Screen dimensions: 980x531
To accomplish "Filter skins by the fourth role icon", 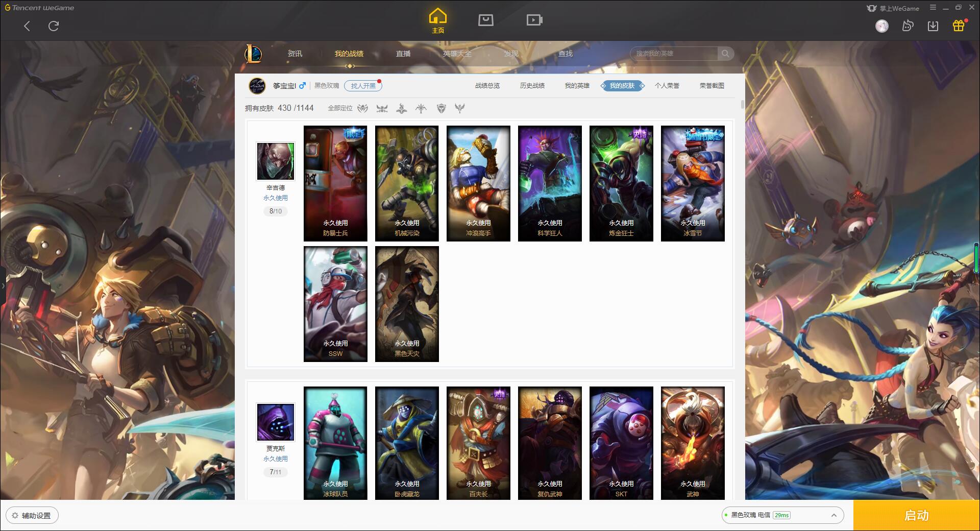I will pos(421,108).
